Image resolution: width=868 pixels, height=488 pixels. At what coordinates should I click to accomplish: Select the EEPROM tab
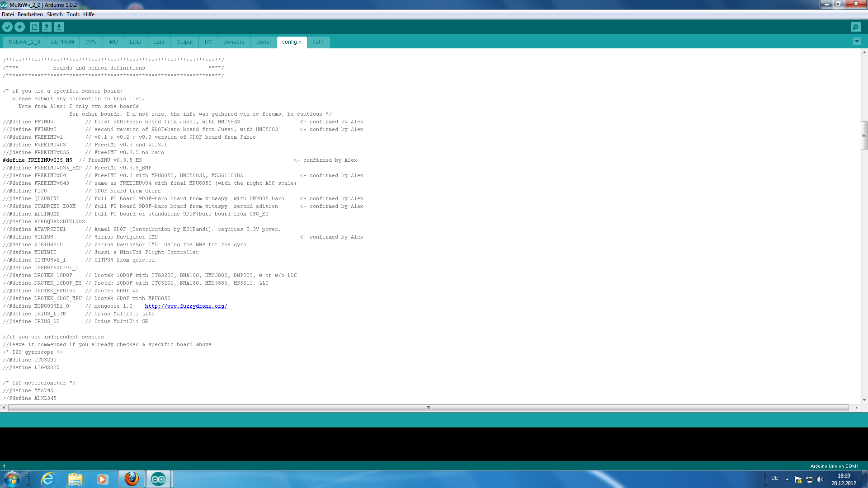tap(62, 42)
